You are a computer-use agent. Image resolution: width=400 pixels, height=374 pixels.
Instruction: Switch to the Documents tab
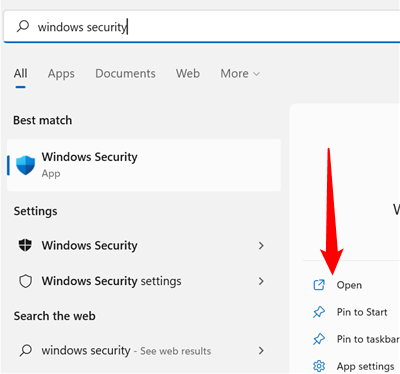point(125,73)
